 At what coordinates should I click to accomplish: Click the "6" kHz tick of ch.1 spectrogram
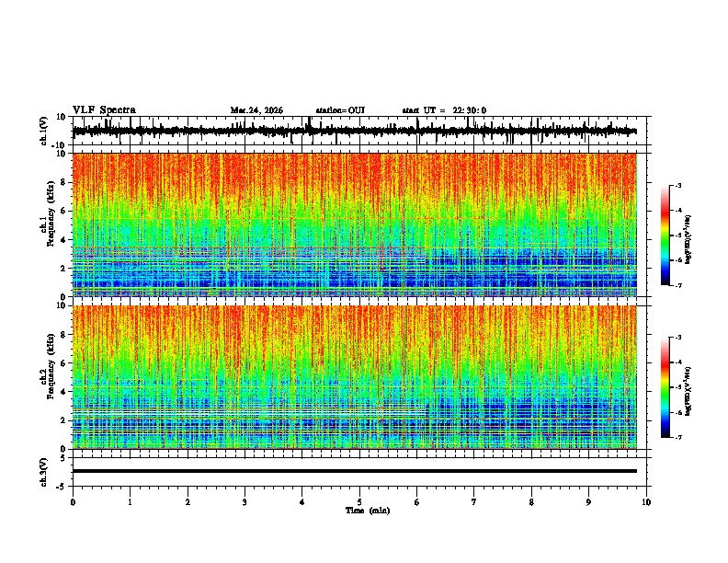coord(63,211)
